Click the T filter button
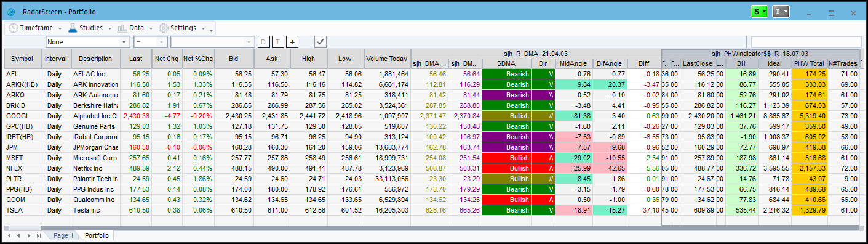 278,42
